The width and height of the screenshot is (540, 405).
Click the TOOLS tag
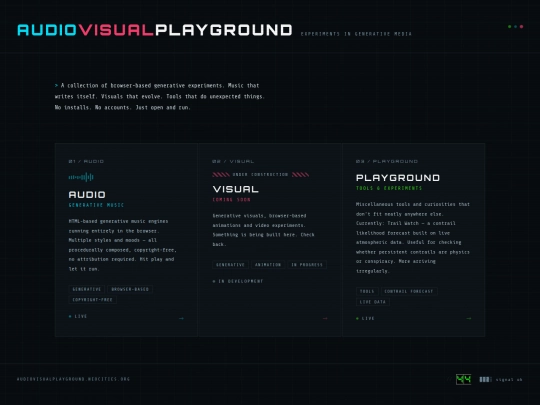(367, 291)
